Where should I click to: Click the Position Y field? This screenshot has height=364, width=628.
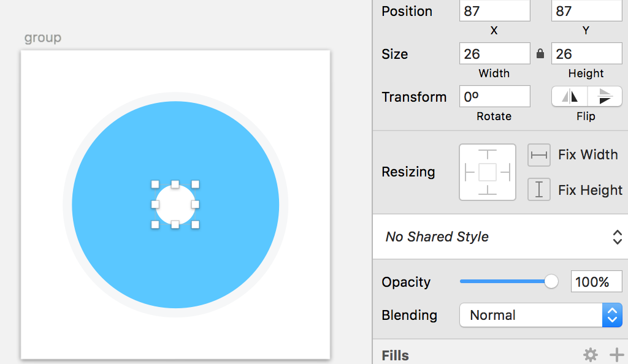[586, 11]
